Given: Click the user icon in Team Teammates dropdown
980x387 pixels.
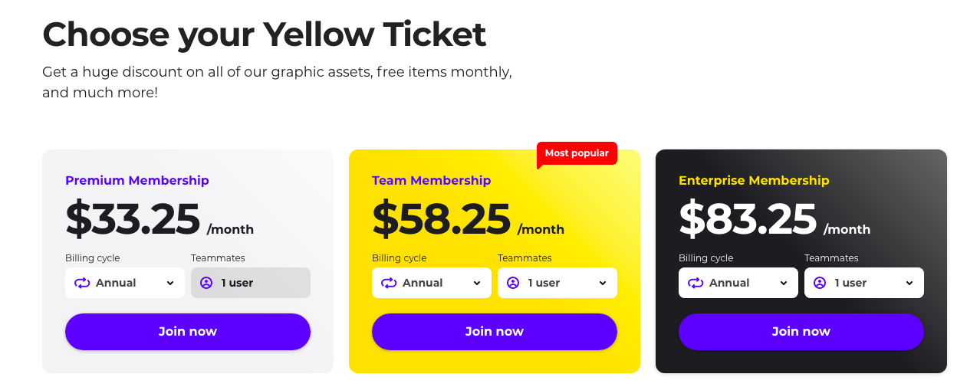Looking at the screenshot, I should coord(513,283).
